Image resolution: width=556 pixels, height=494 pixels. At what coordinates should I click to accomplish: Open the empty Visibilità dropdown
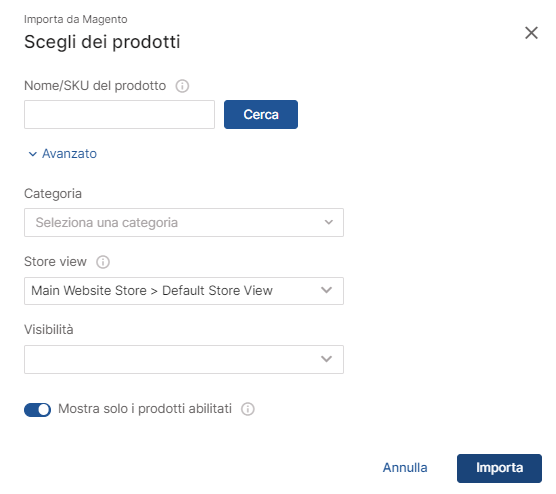(184, 359)
